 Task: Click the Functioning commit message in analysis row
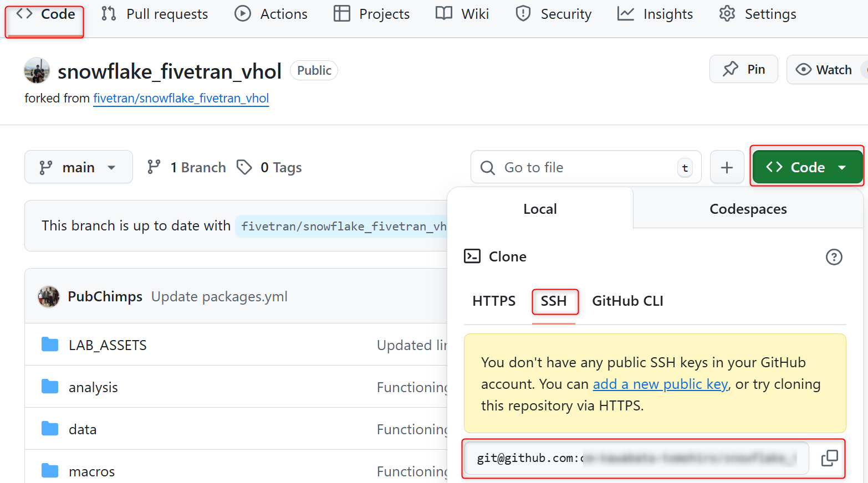coord(412,387)
